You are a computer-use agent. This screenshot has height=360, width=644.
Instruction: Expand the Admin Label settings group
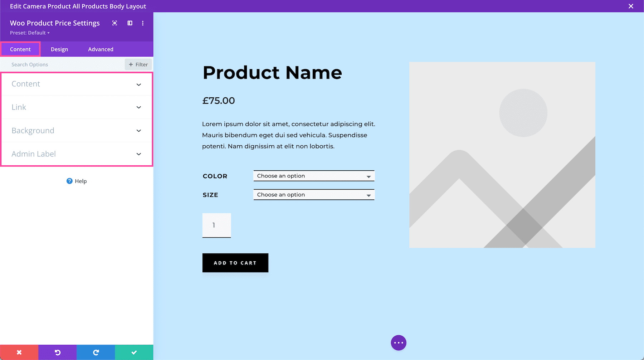pos(76,154)
